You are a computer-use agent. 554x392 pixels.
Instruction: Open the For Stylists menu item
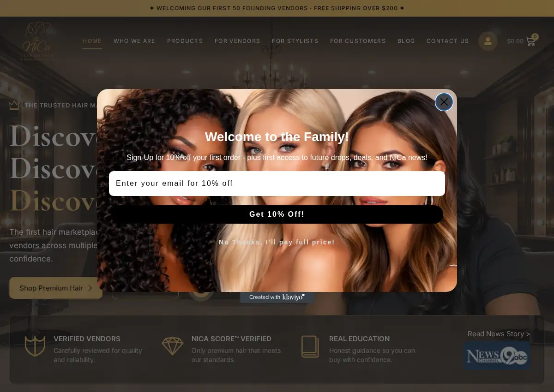[x=295, y=41]
